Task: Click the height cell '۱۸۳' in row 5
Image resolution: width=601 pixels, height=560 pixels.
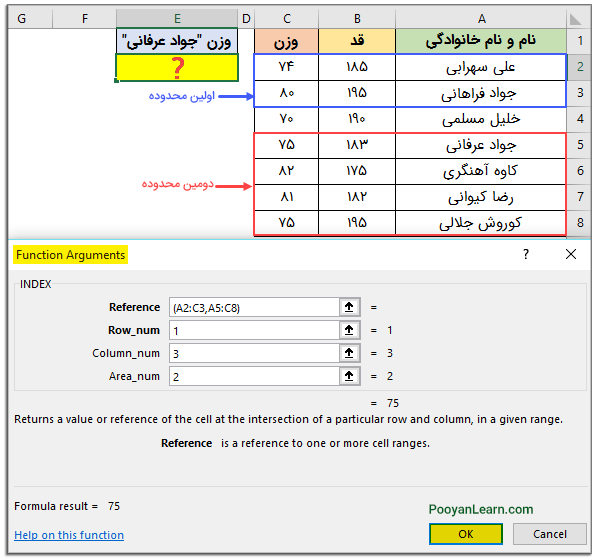Action: tap(357, 145)
